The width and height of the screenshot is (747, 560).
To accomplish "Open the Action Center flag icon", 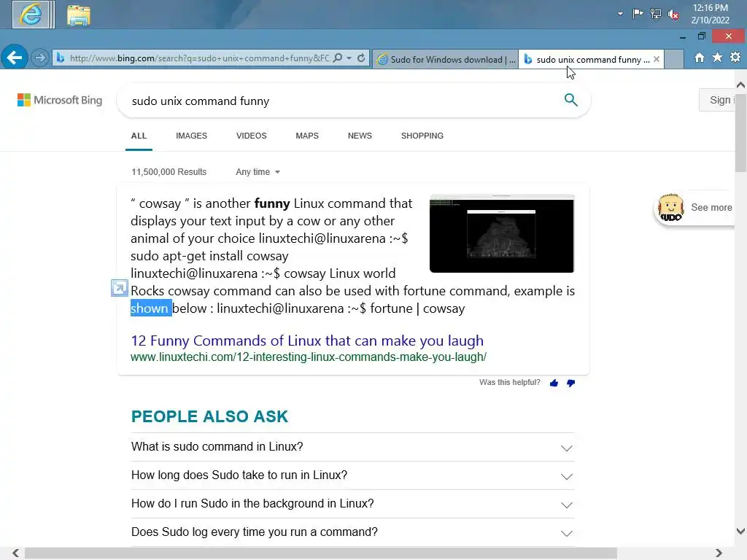I will click(x=638, y=14).
